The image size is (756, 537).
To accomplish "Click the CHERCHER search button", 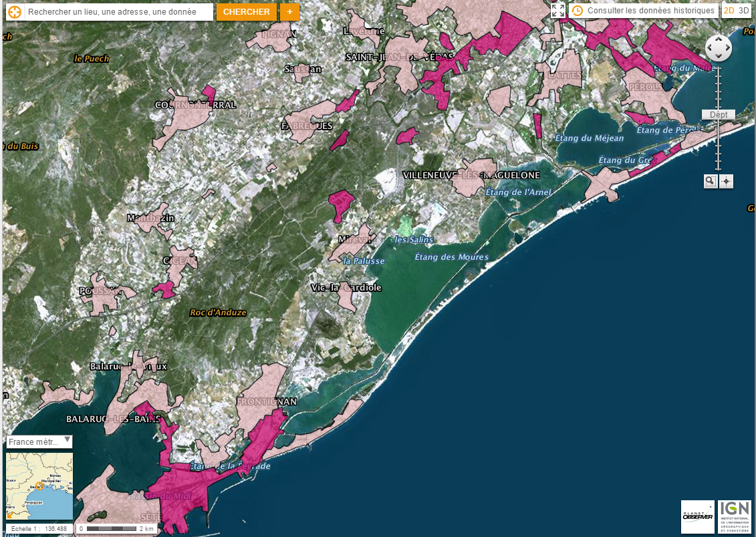I will [247, 12].
